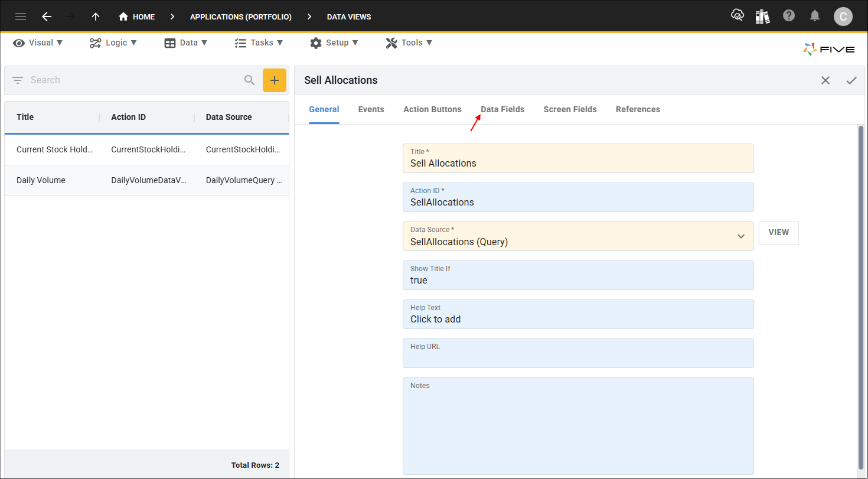Click the filter list icon beside Search
868x479 pixels.
click(x=18, y=80)
